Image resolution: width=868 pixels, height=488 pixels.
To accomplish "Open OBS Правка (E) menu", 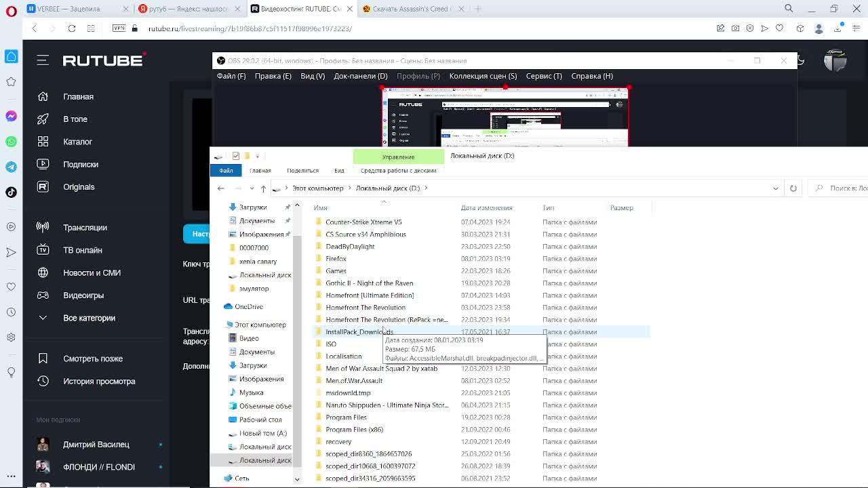I will click(273, 76).
